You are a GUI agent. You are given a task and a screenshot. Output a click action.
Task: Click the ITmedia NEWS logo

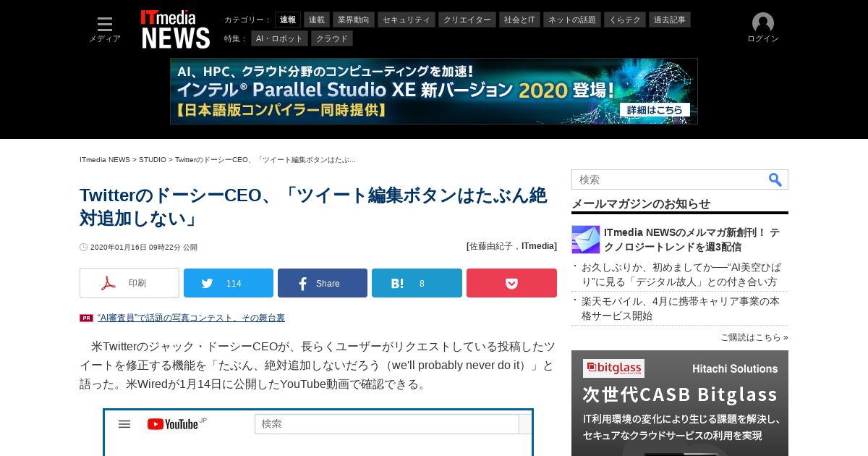pyautogui.click(x=175, y=29)
